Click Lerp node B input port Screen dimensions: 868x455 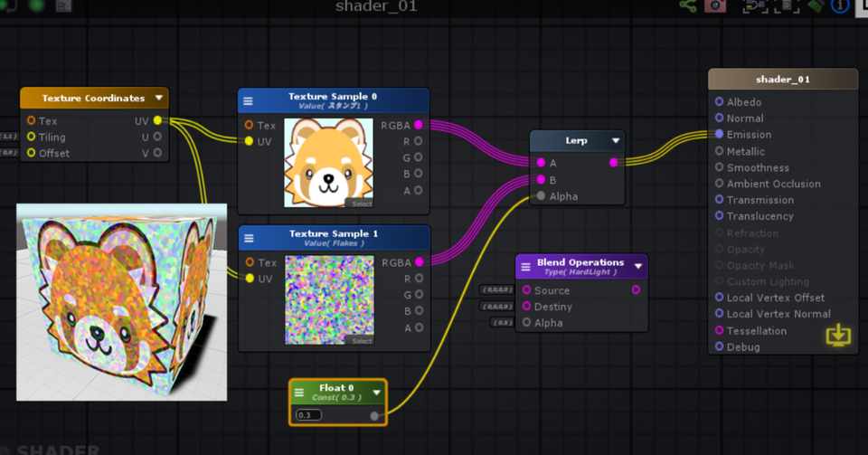[x=541, y=179]
